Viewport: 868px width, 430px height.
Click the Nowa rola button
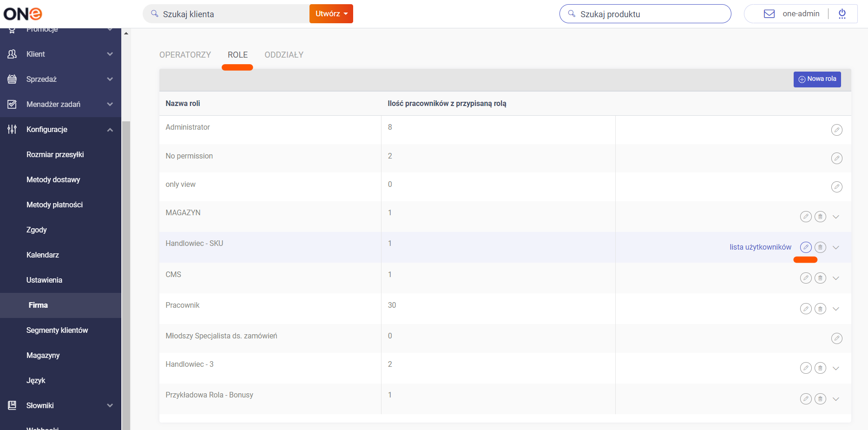(x=817, y=79)
